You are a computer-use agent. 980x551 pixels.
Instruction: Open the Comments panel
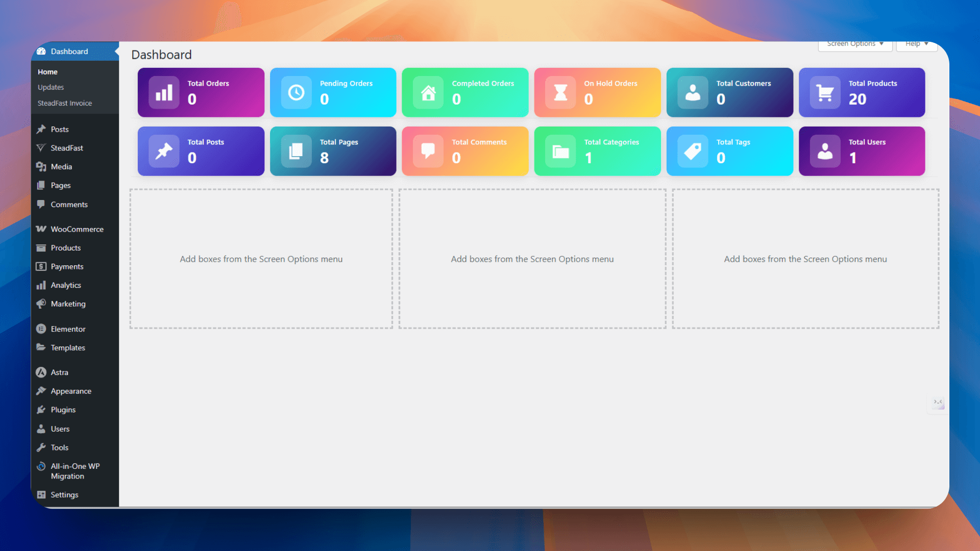click(x=68, y=204)
